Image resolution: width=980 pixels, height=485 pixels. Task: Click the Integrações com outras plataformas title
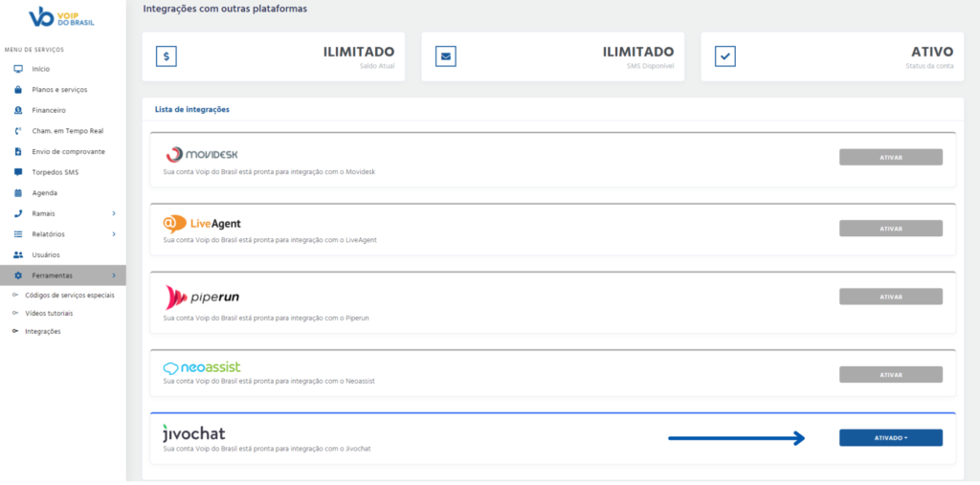[225, 10]
